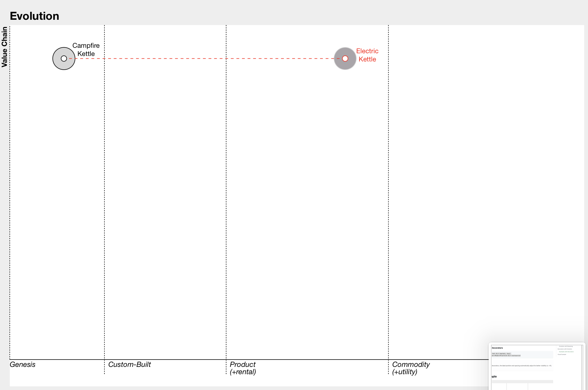Click the Product (+rental) stage label
This screenshot has height=390, width=588.
click(243, 368)
